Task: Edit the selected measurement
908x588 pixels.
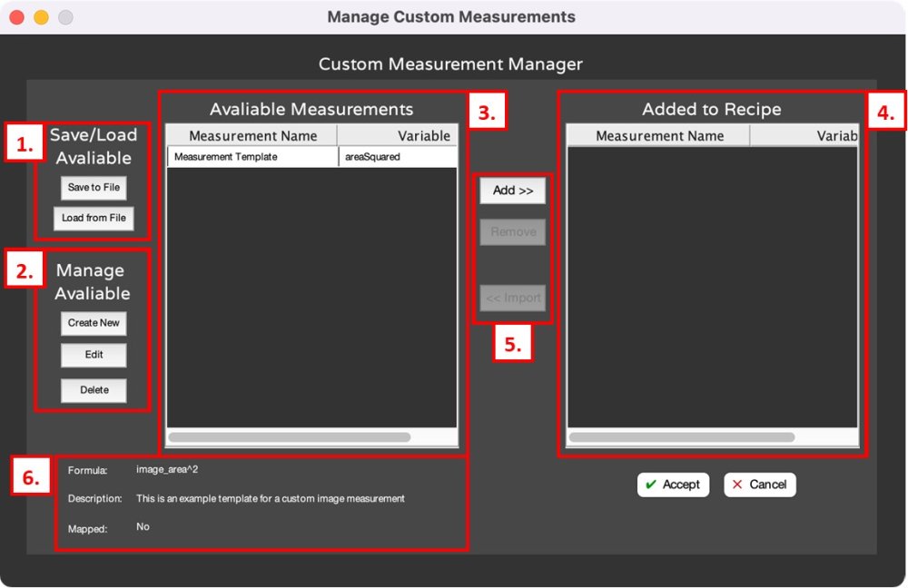Action: [94, 355]
